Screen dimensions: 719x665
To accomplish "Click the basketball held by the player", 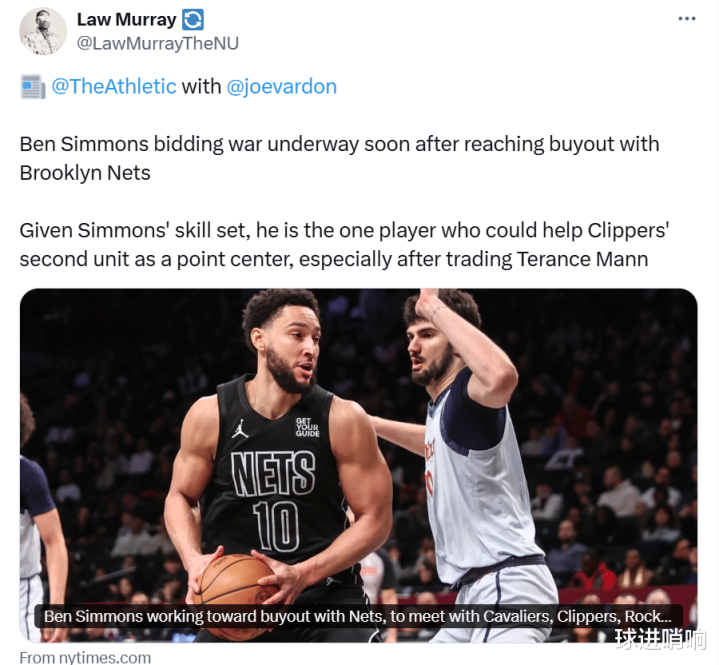I will (235, 596).
